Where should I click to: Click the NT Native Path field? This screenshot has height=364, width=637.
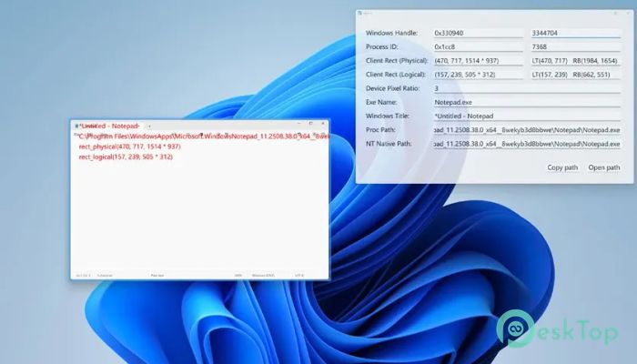pyautogui.click(x=527, y=144)
